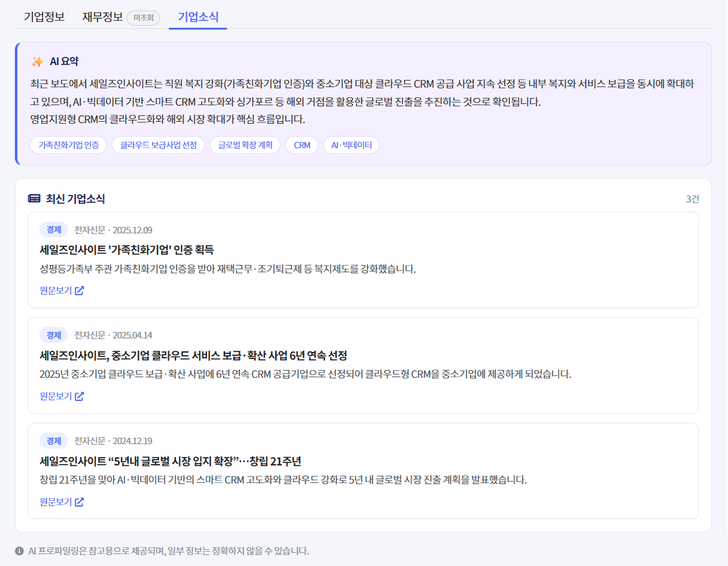This screenshot has width=728, height=566.
Task: Click the line 영업지원형 CRM의 클라우드화와 해외 시장 확대
Action: tap(168, 119)
